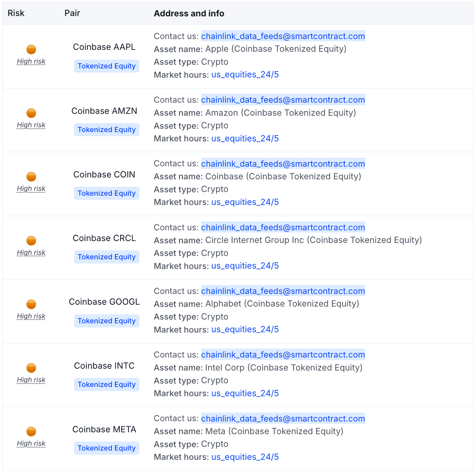Click the Pair column header
The height and width of the screenshot is (471, 476).
pos(72,13)
